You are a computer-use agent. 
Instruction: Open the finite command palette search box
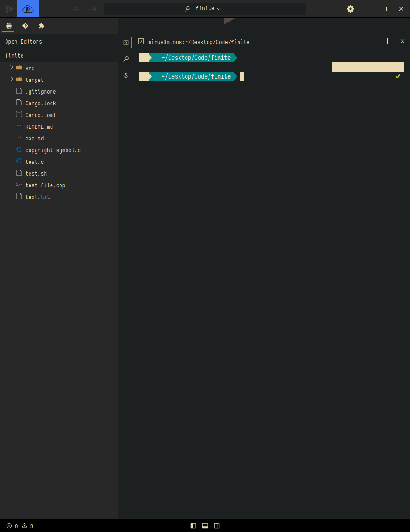pyautogui.click(x=205, y=9)
